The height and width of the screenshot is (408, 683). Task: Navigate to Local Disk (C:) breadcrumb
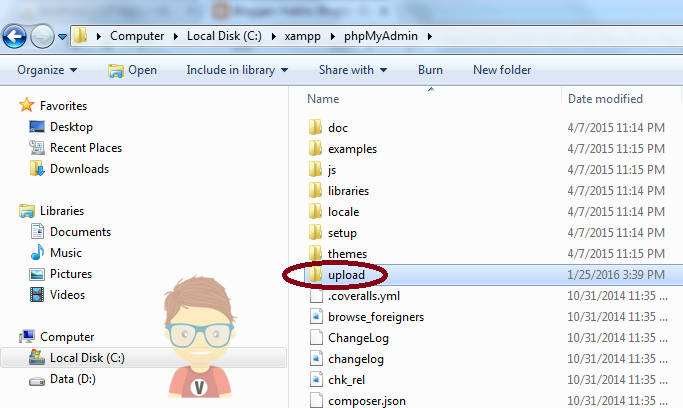[x=224, y=36]
